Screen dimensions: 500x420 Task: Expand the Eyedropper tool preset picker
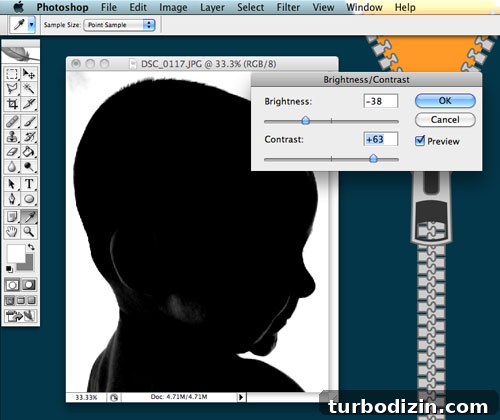pyautogui.click(x=32, y=25)
